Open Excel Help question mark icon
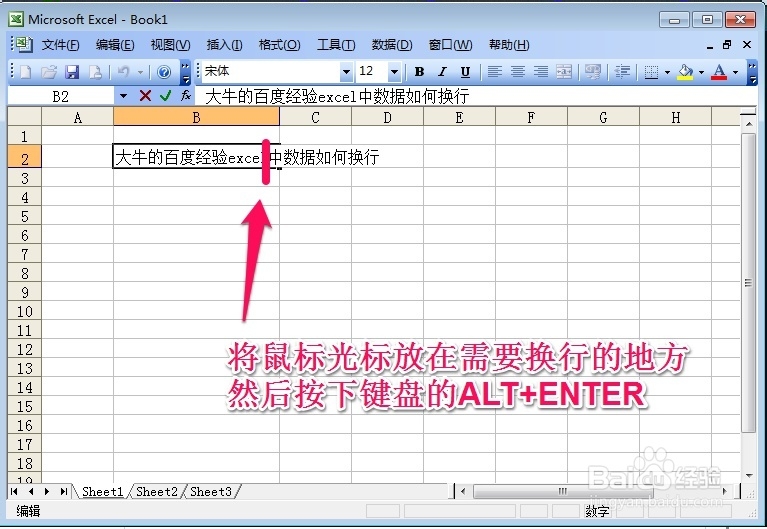Viewport: 767px width, 529px height. (164, 72)
